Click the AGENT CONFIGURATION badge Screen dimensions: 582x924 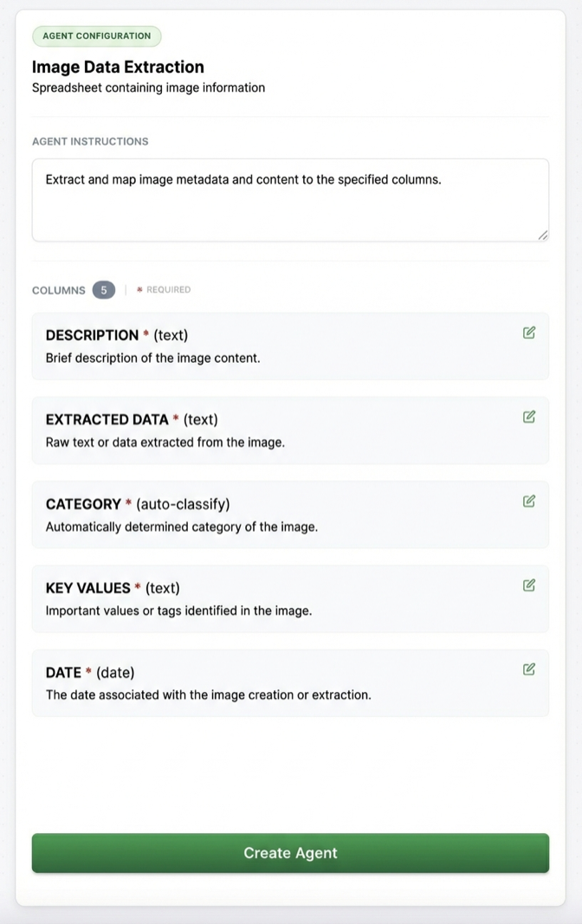96,36
